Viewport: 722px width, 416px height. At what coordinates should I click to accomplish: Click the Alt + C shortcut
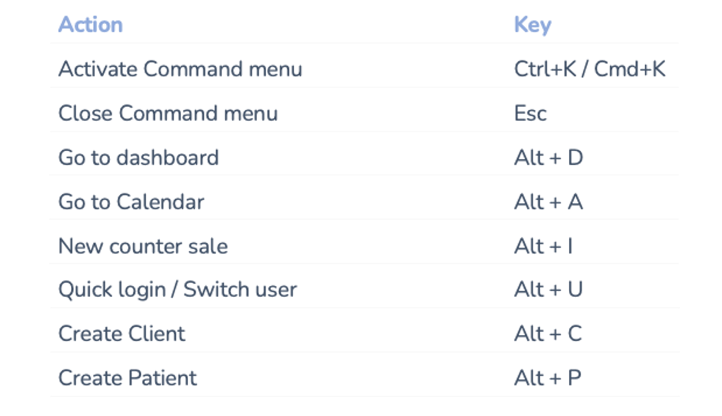tap(548, 334)
